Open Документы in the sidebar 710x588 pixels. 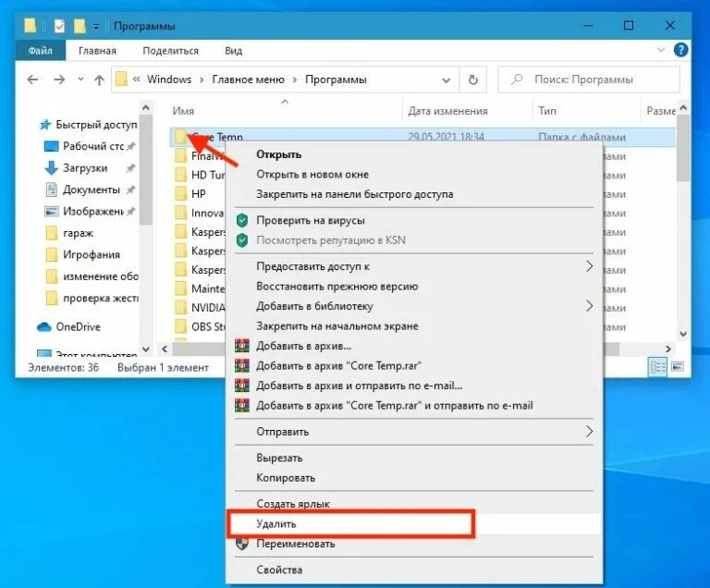84,190
